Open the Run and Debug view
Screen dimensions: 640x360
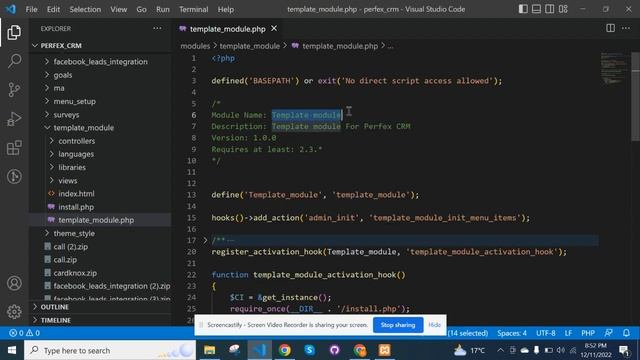[x=14, y=119]
